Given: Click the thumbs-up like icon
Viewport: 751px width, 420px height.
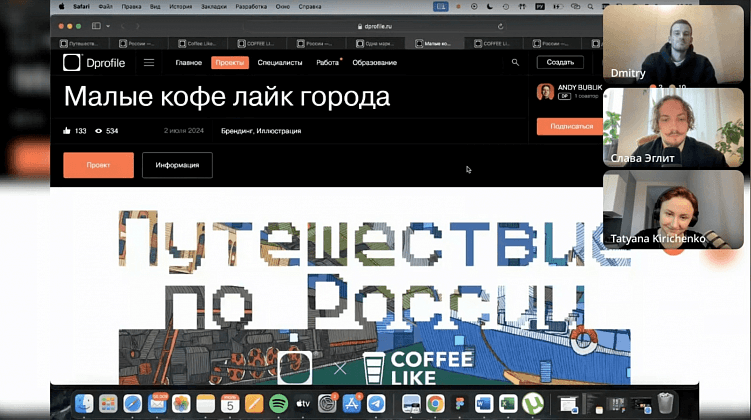Looking at the screenshot, I should 67,130.
